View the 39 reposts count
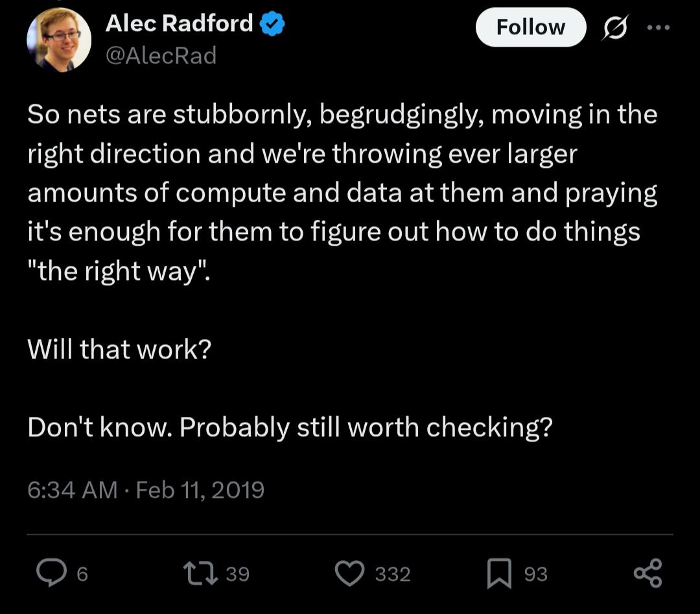Image resolution: width=700 pixels, height=614 pixels. [238, 574]
